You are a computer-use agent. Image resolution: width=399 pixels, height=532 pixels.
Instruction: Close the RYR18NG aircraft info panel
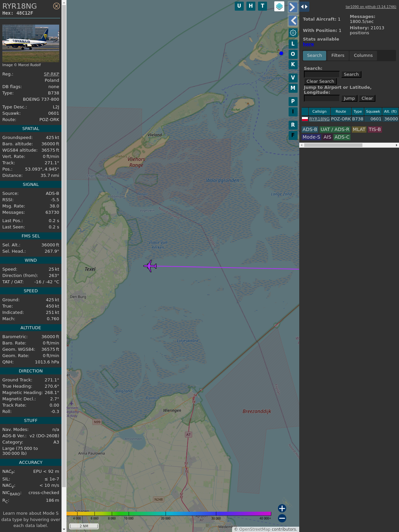pyautogui.click(x=57, y=6)
